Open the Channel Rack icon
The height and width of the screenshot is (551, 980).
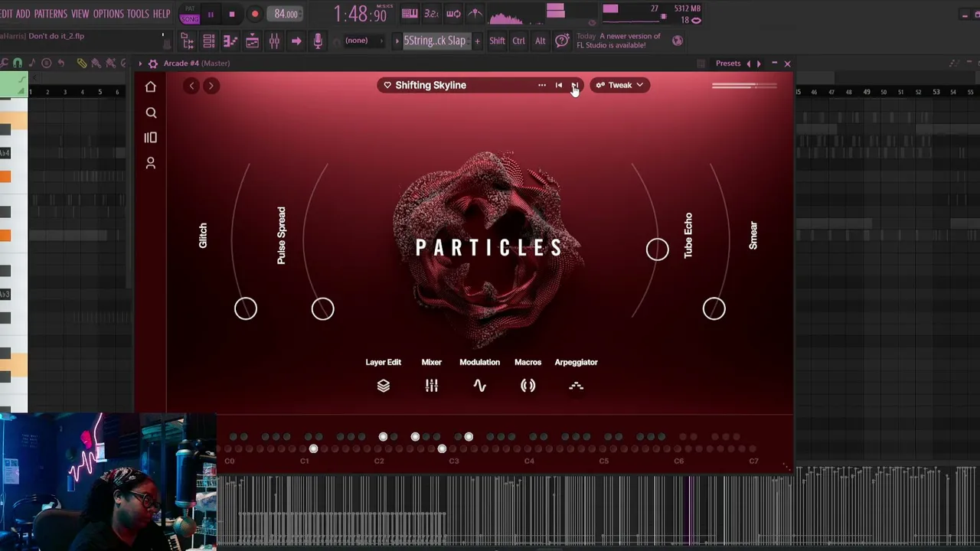click(x=208, y=41)
